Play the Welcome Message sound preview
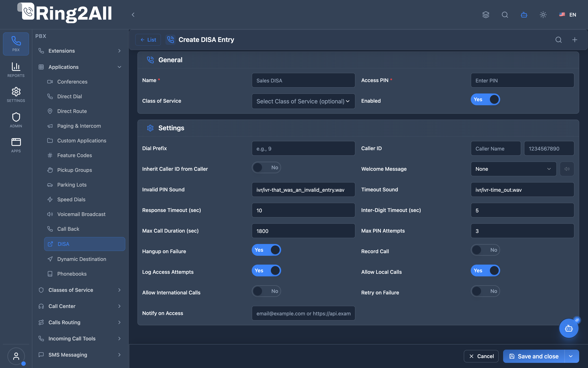 click(567, 169)
